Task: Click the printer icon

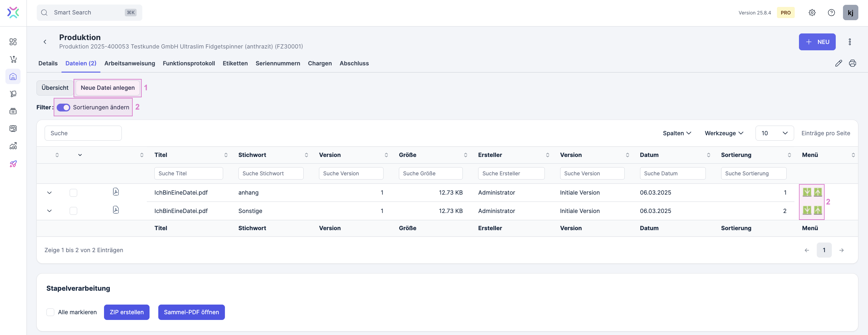Action: click(x=852, y=63)
